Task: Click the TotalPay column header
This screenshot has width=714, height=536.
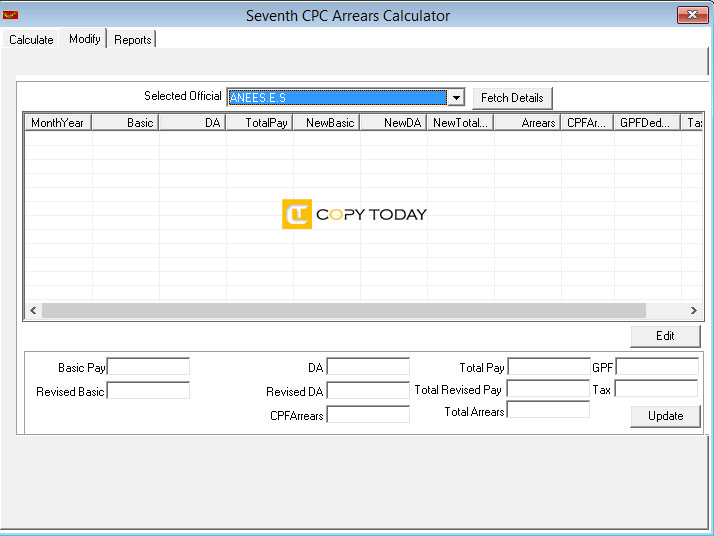Action: [x=260, y=123]
